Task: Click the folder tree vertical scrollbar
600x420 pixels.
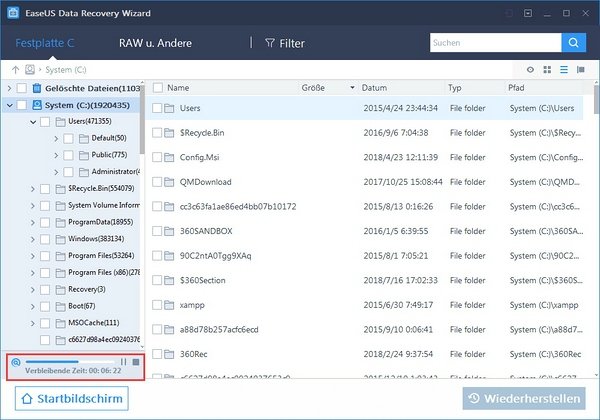Action: (x=142, y=119)
